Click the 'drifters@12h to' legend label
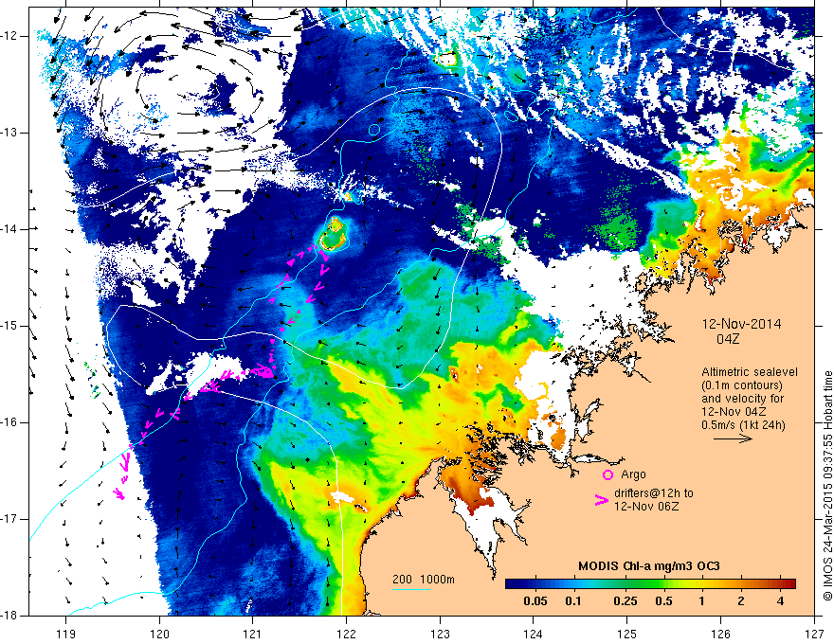Screen dimensions: 834x644 pyautogui.click(x=654, y=493)
